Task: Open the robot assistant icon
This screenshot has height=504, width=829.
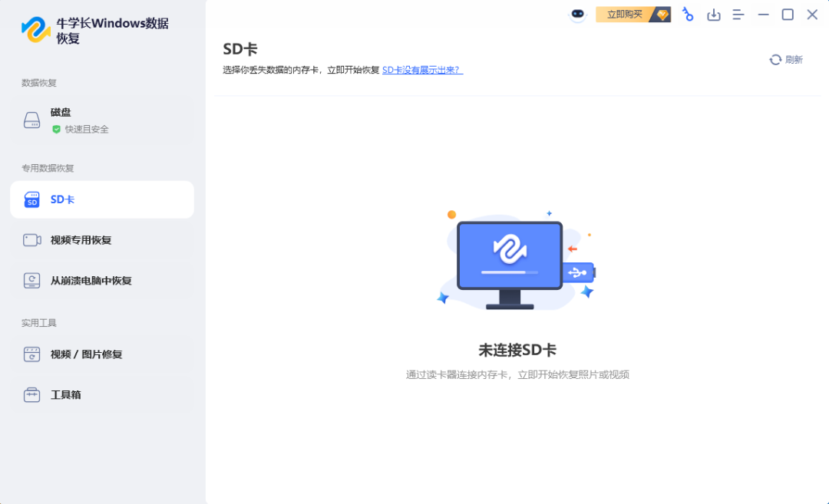Action: point(577,15)
